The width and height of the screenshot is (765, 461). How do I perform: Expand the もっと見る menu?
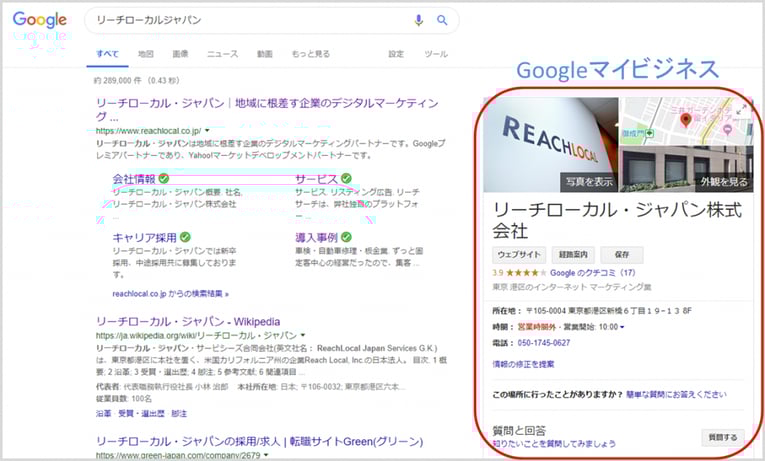coord(311,54)
